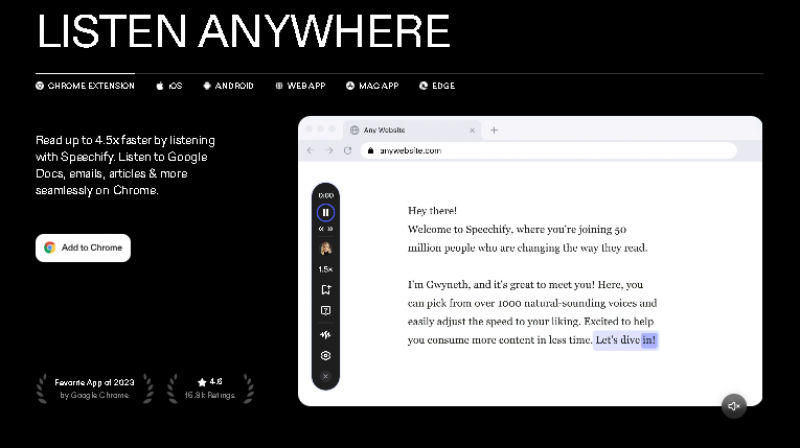800x448 pixels.
Task: Click the question mark box icon
Action: click(325, 311)
